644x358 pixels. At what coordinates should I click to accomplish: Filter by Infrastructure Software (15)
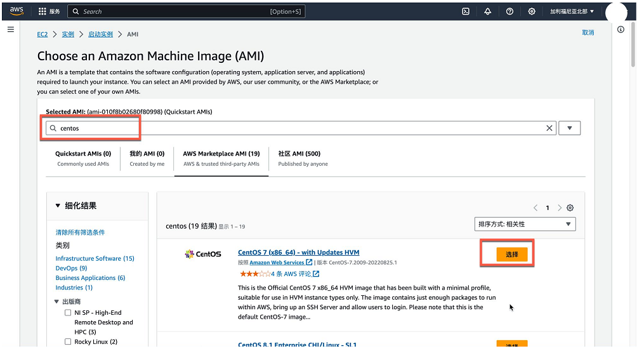click(95, 258)
